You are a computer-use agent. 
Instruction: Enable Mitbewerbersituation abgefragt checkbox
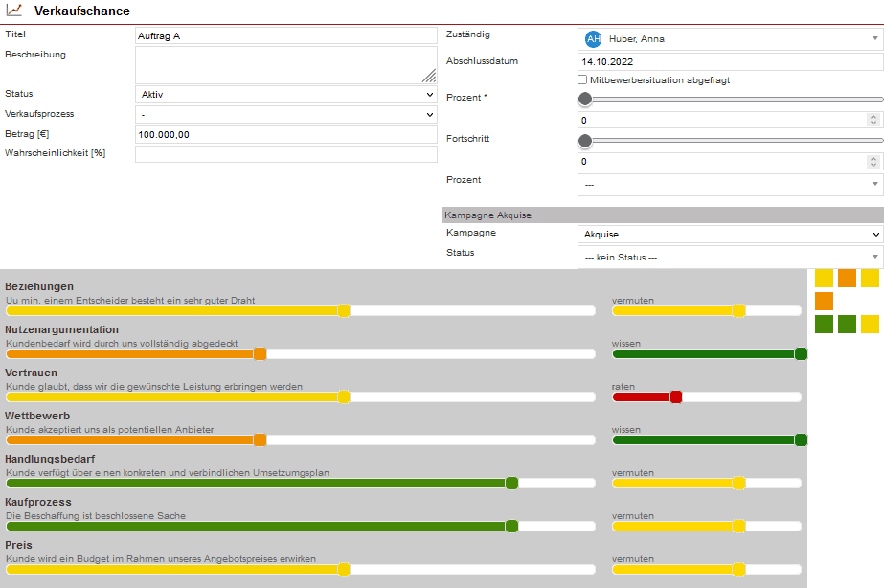pyautogui.click(x=583, y=80)
